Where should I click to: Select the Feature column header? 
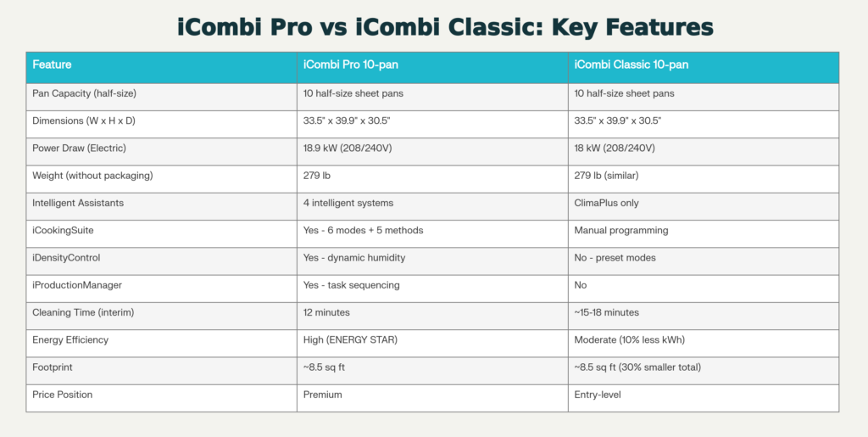(x=52, y=65)
